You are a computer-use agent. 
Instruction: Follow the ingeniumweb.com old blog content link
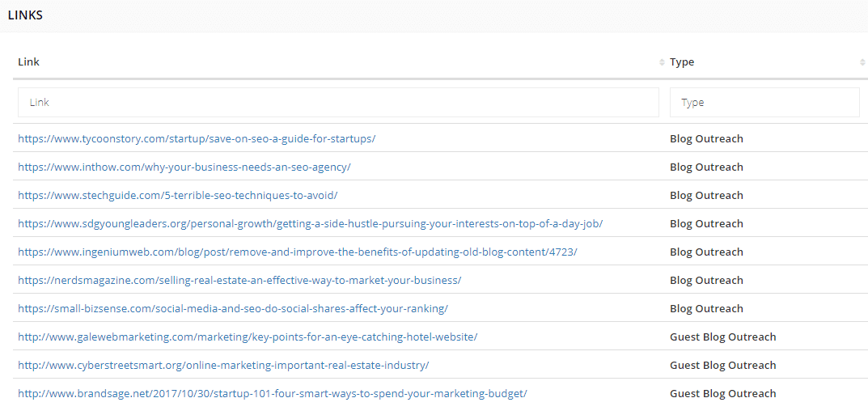coord(297,252)
